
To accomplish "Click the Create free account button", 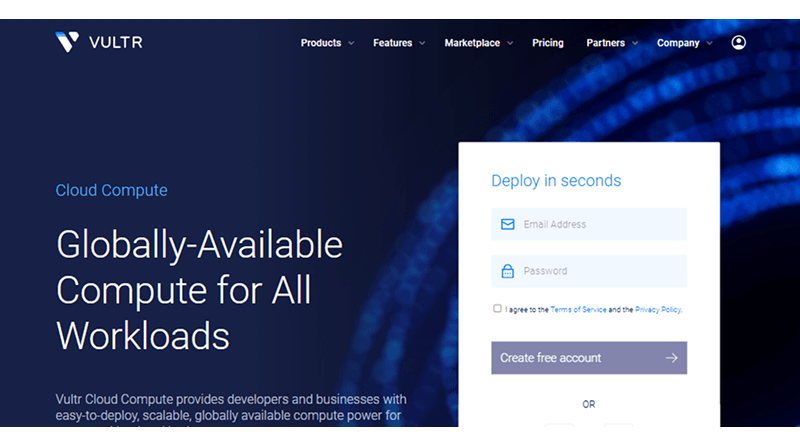I will click(x=589, y=358).
